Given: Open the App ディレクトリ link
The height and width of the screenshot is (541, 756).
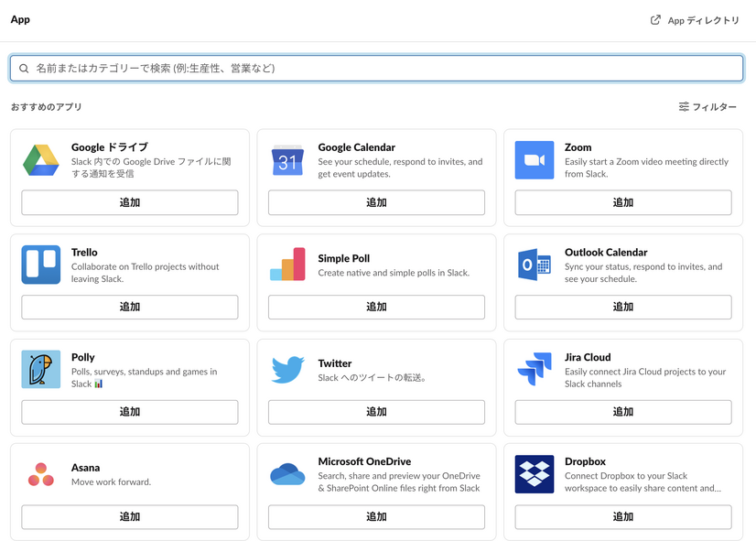Looking at the screenshot, I should tap(695, 20).
